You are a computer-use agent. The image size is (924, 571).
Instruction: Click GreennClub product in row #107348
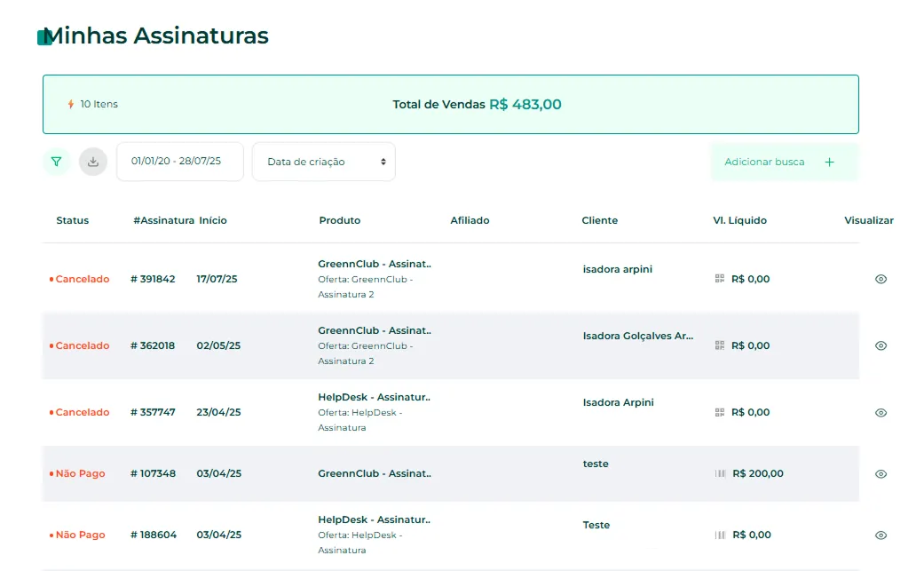pos(375,473)
